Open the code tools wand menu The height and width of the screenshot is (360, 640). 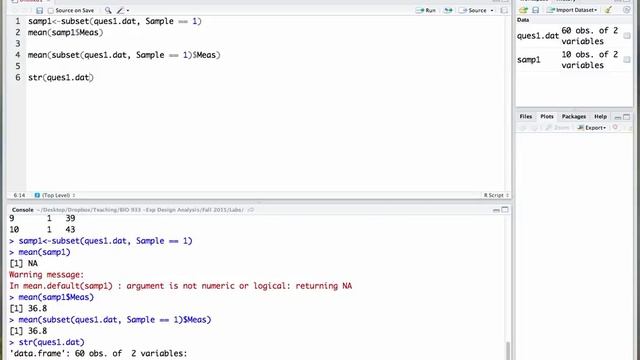coord(122,10)
